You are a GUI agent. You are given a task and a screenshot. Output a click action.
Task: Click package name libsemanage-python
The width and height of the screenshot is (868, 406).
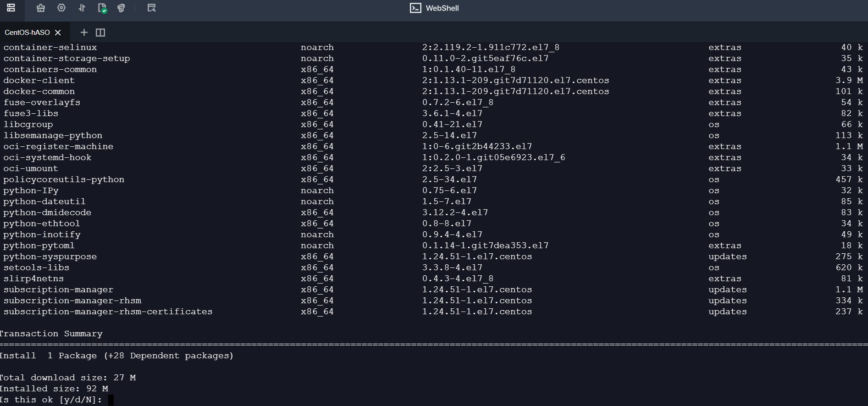53,135
